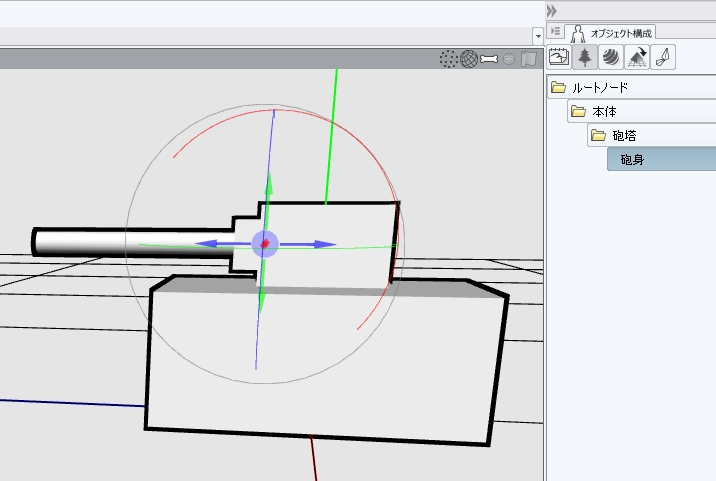
Task: Select the ルートノード tree node
Action: click(600, 88)
